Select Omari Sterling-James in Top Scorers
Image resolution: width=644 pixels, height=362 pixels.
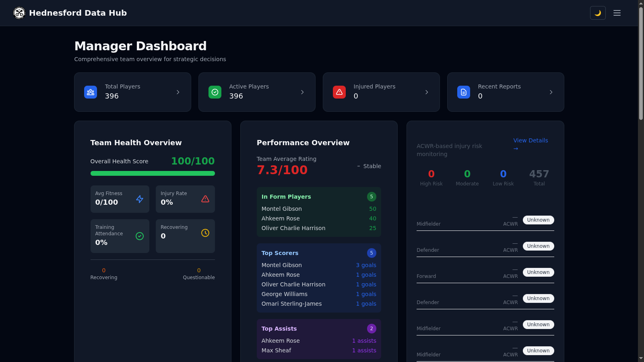[x=291, y=304]
